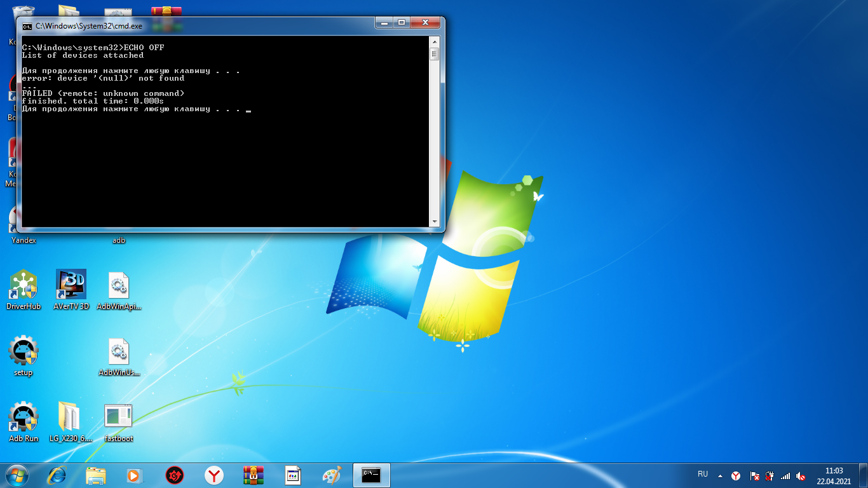Select the AdbWinUsb file on the desktop
This screenshot has height=488, width=868.
[x=119, y=357]
